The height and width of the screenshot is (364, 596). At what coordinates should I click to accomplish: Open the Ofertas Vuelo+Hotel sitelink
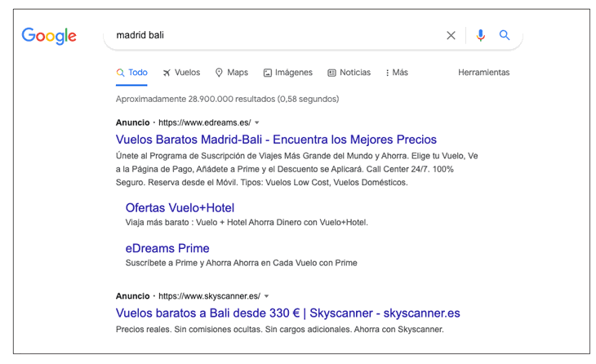coord(180,208)
